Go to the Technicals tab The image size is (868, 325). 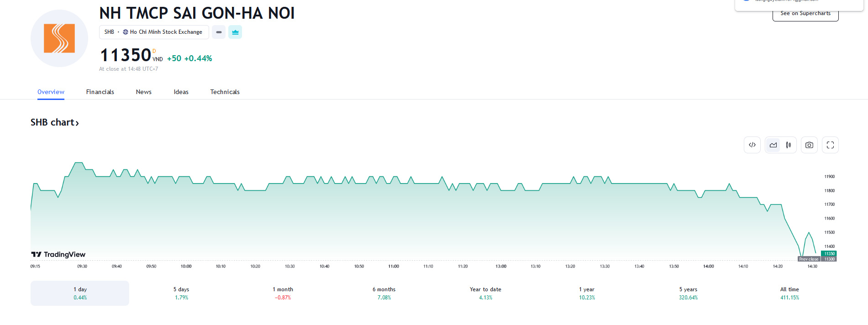[225, 92]
